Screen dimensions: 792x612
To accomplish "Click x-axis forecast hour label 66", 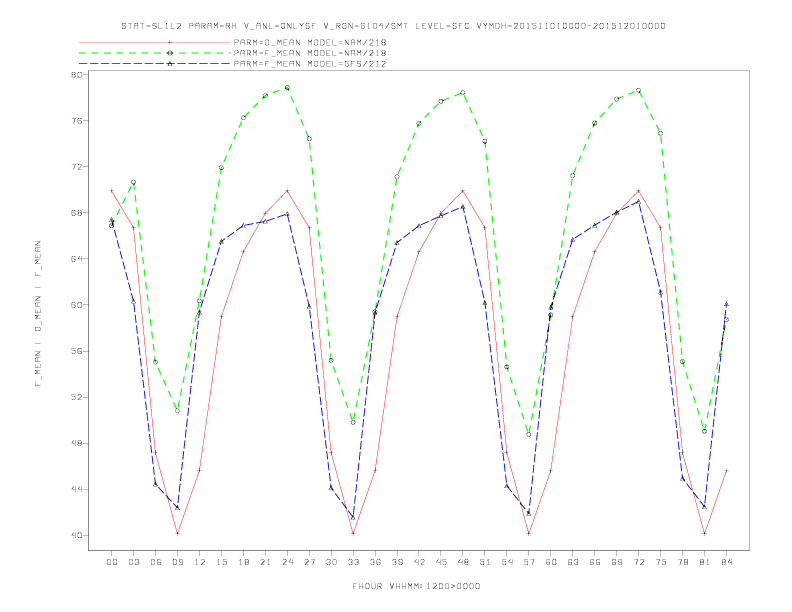I will point(595,562).
